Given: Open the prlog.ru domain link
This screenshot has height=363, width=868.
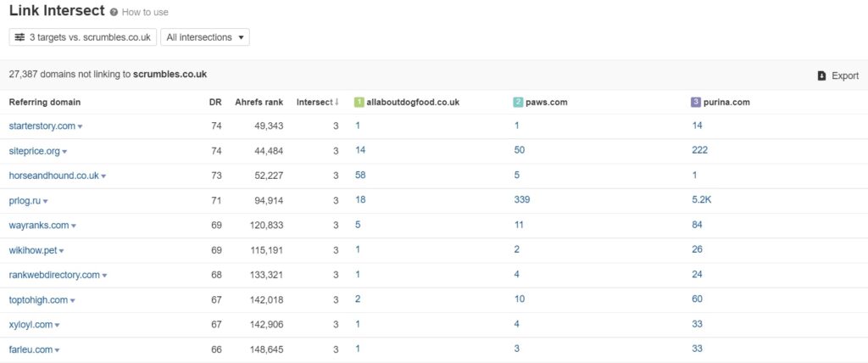Looking at the screenshot, I should 25,201.
